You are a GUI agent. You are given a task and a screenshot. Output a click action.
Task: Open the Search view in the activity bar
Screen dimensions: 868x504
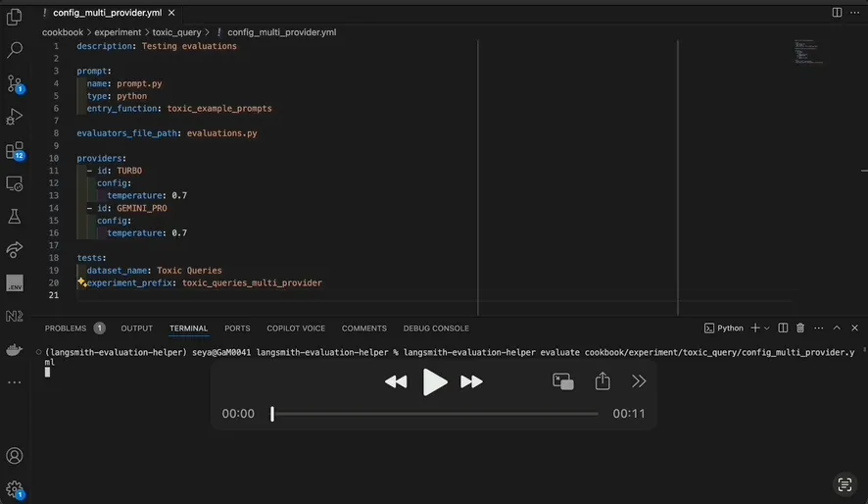[x=15, y=50]
